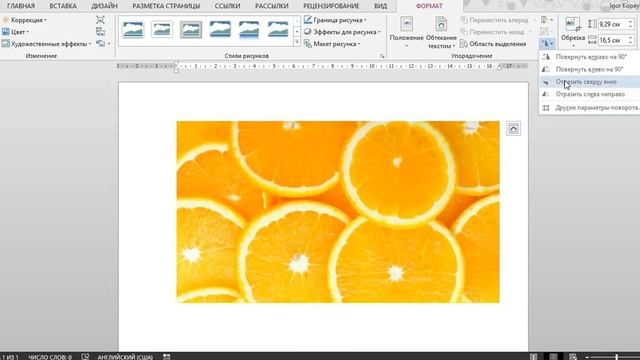The image size is (640, 360).
Task: Click the left indent marker on ruler
Action: click(x=176, y=67)
